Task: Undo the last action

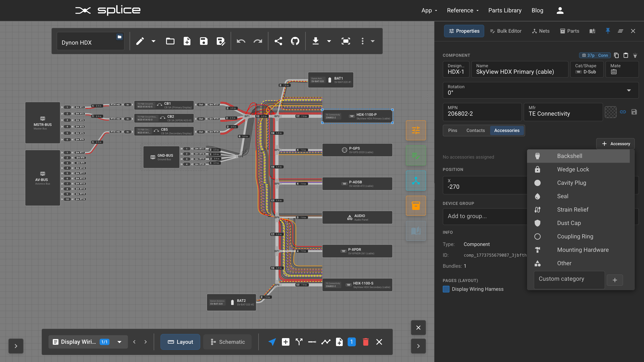Action: (x=241, y=41)
